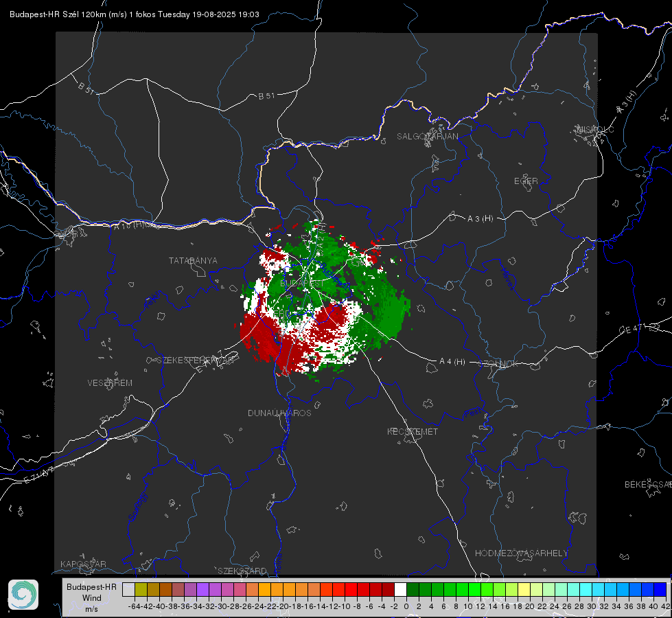This screenshot has height=618, width=672.
Task: Click the 'A 4 (H)' road label
Action: pyautogui.click(x=452, y=362)
